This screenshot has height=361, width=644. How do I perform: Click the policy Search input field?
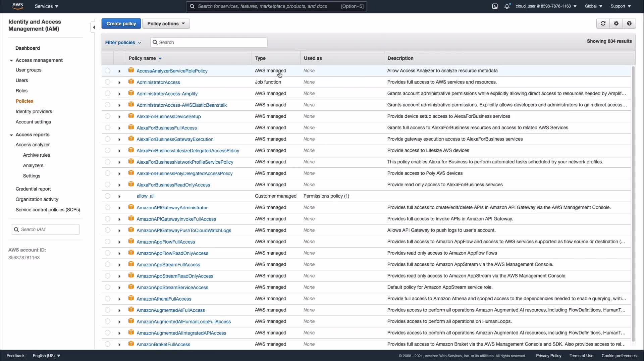(x=211, y=42)
